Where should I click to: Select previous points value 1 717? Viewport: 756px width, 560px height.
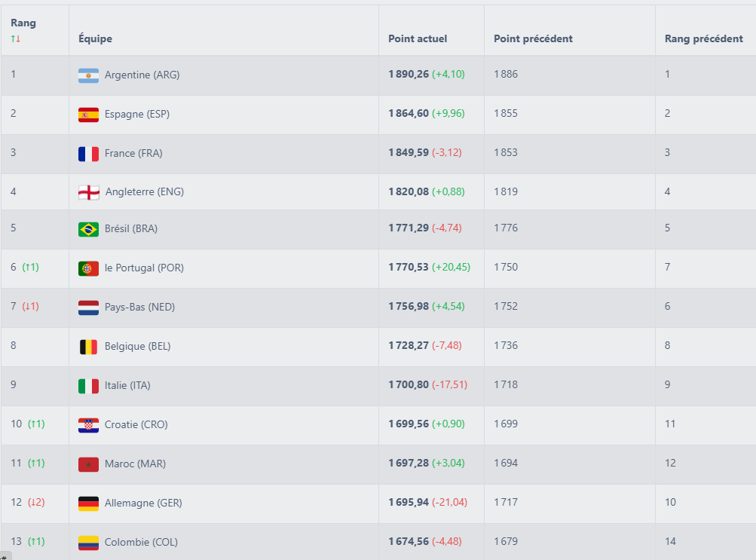coord(506,502)
